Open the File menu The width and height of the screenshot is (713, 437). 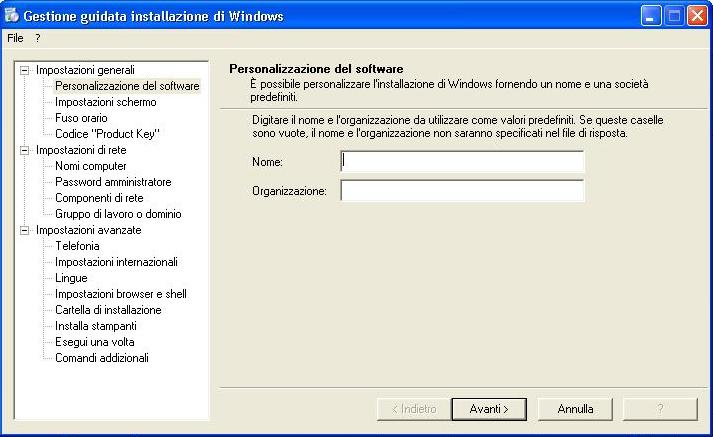pyautogui.click(x=15, y=38)
